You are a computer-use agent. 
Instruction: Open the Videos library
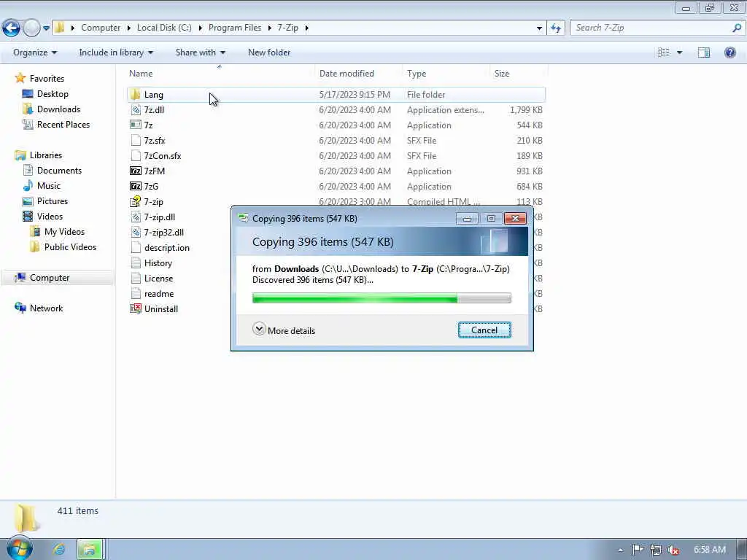point(50,216)
